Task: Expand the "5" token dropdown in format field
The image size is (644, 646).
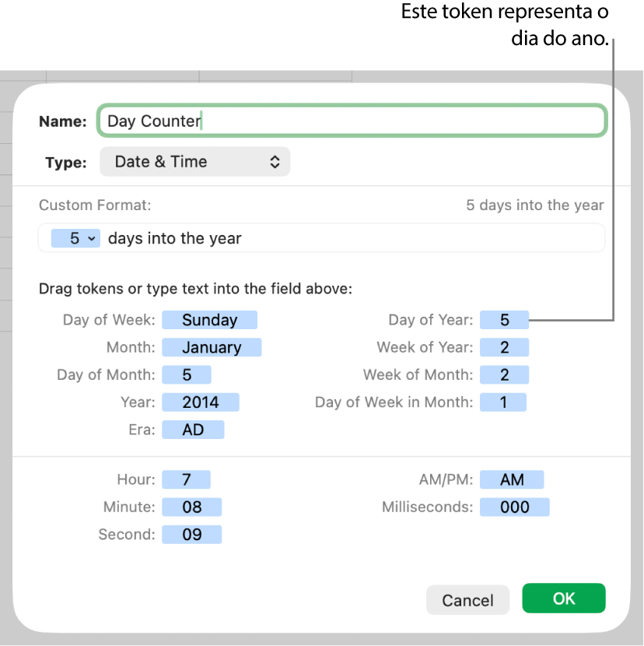Action: click(75, 238)
